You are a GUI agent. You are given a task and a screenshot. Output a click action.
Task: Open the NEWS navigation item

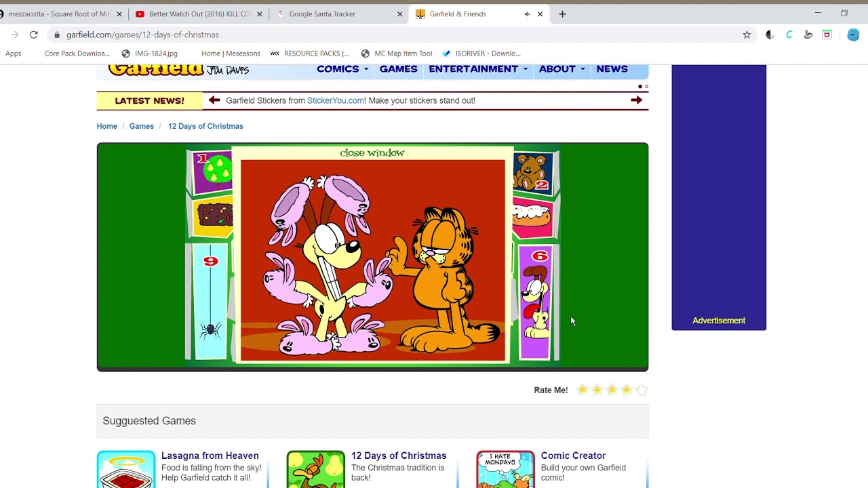click(x=612, y=69)
